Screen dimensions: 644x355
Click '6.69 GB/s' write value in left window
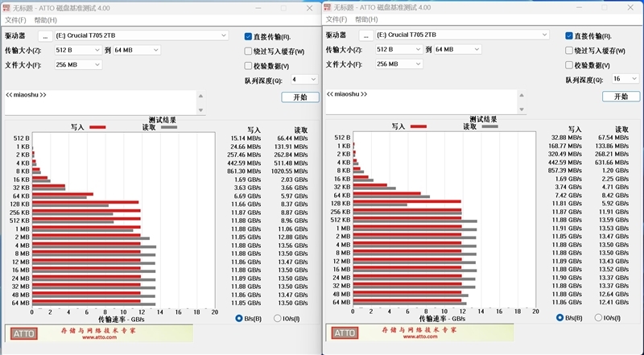(x=247, y=196)
